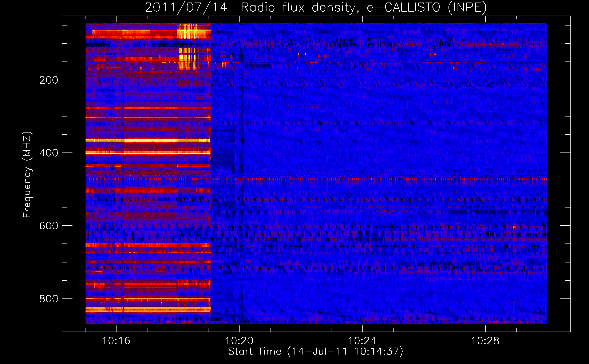Select the 'Frequency (MHZ)' y-axis label
This screenshot has width=589, height=364.
click(x=27, y=175)
